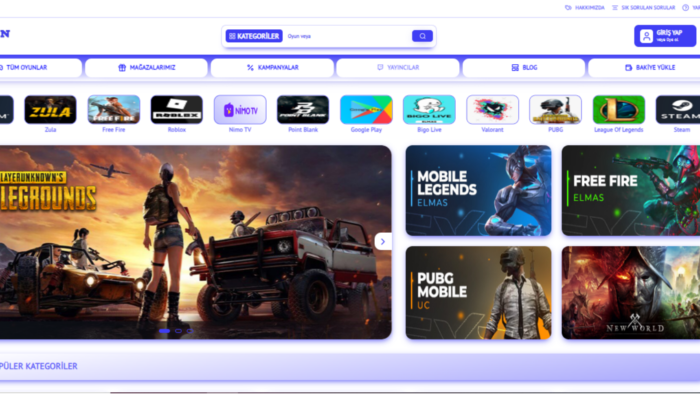
Task: Click the Steam label under icon
Action: (682, 130)
